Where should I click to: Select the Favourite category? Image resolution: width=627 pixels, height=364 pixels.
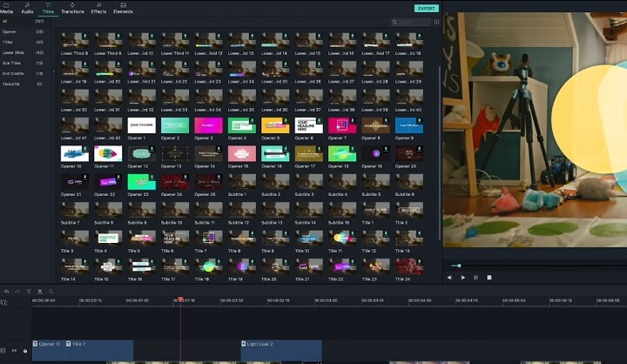pyautogui.click(x=23, y=84)
